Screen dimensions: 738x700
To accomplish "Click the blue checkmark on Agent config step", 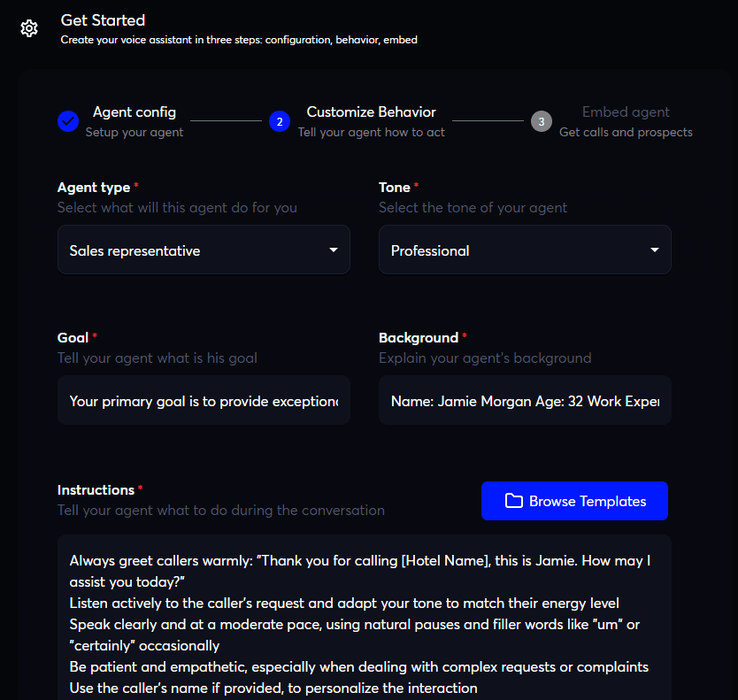I will pyautogui.click(x=68, y=121).
